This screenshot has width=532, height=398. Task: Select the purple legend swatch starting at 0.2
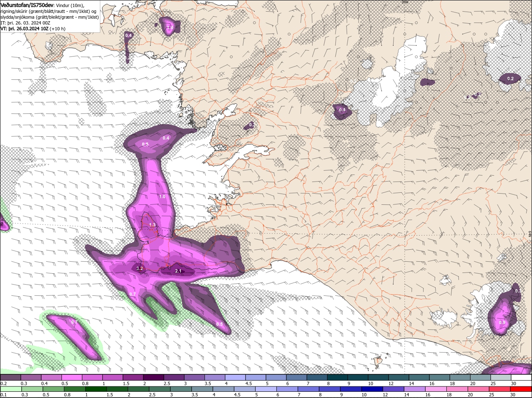pyautogui.click(x=10, y=378)
